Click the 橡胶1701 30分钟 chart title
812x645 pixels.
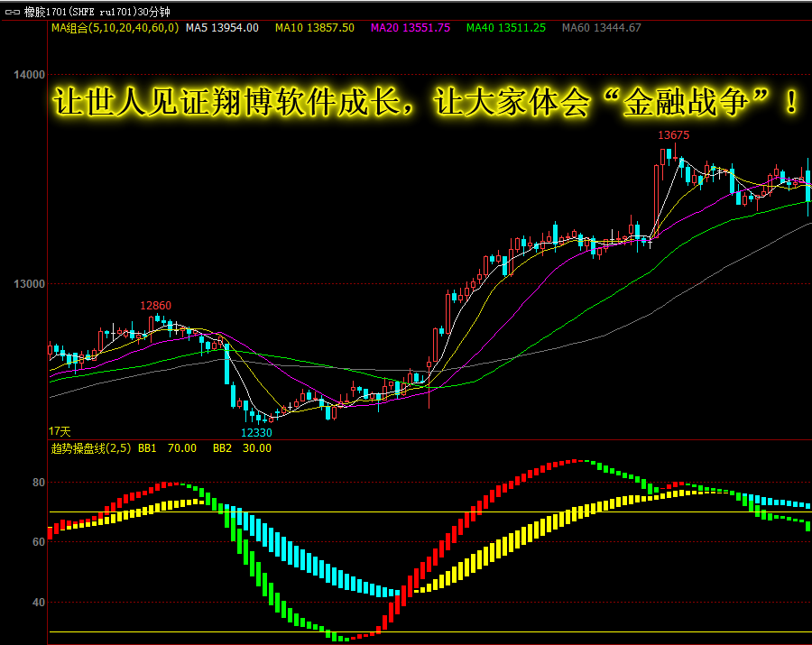[x=97, y=12]
